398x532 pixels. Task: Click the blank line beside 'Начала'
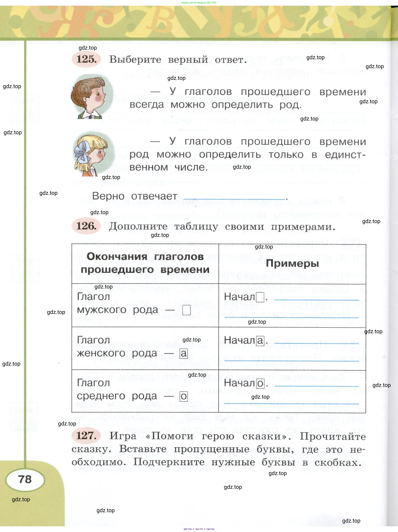tap(317, 343)
